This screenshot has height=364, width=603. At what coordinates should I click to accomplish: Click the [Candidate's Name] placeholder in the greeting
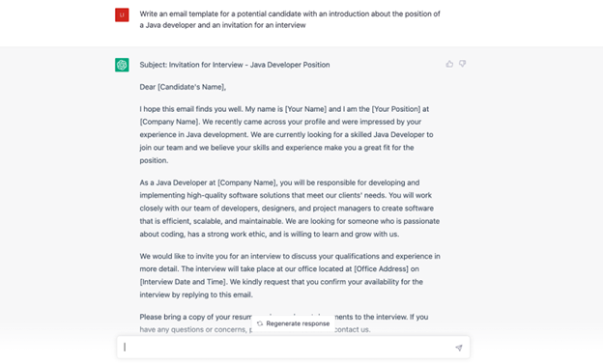pyautogui.click(x=190, y=87)
